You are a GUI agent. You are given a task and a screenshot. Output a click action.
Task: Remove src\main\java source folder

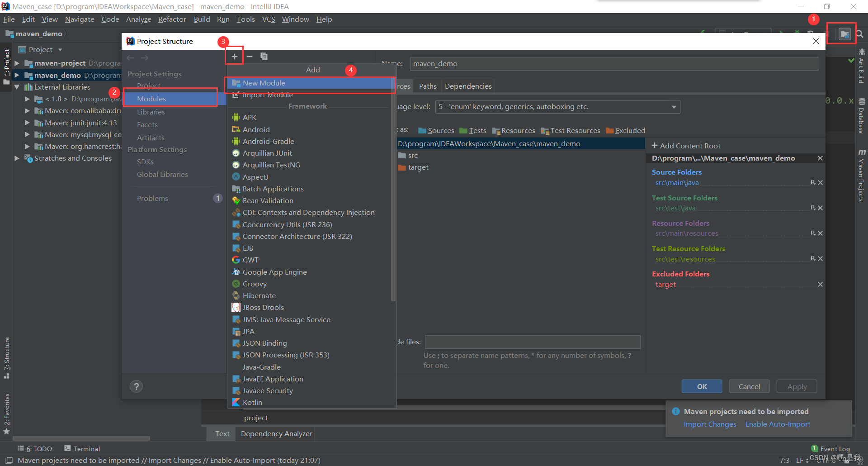coord(820,183)
